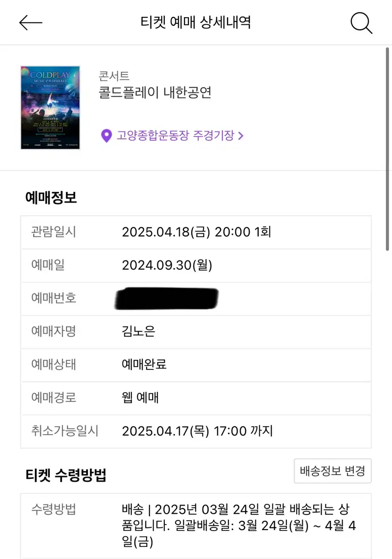
Task: Tap the 티켓 예매 상세내역 page title
Action: [x=196, y=22]
